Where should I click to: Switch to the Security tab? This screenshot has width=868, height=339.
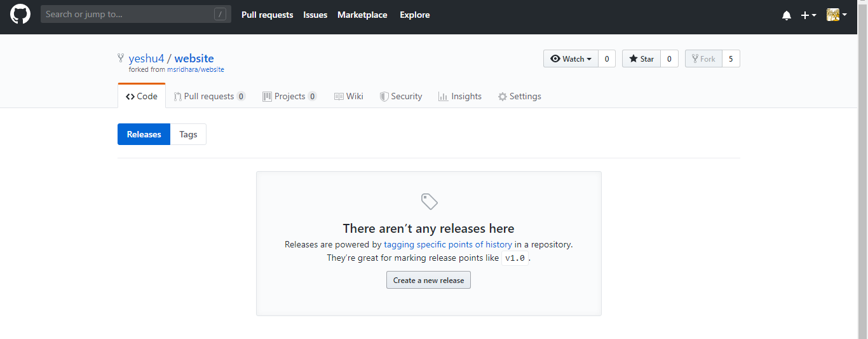401,96
